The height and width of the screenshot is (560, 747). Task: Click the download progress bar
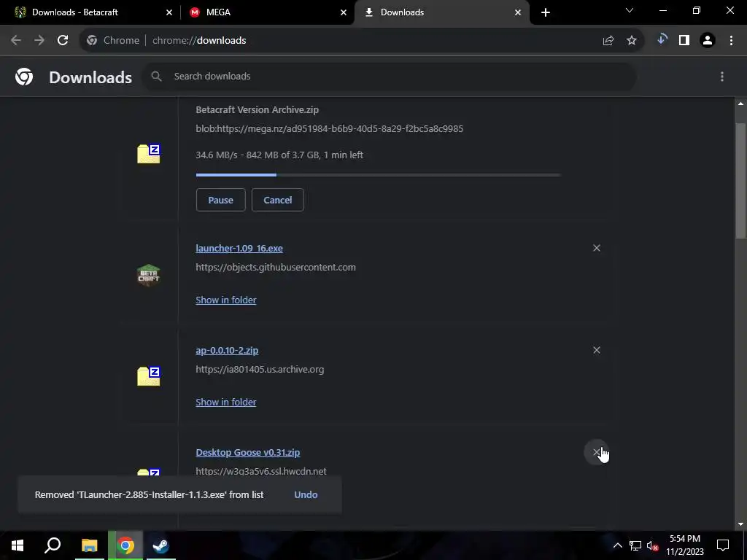379,175
